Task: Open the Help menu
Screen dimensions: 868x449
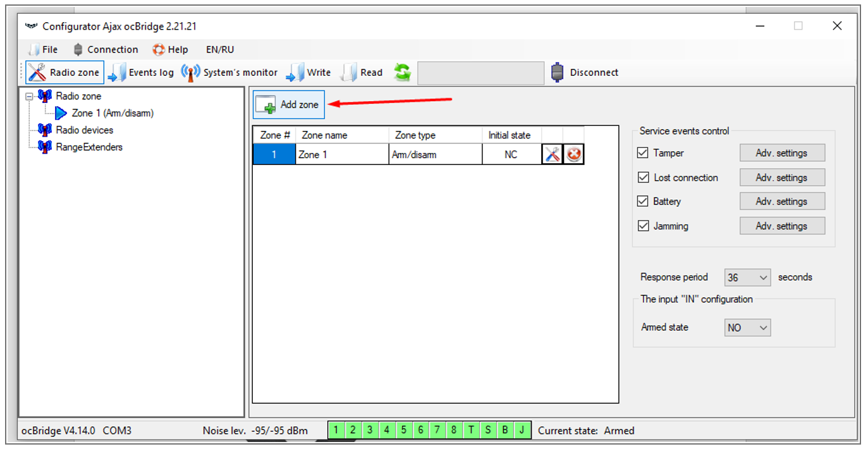Action: coord(170,49)
